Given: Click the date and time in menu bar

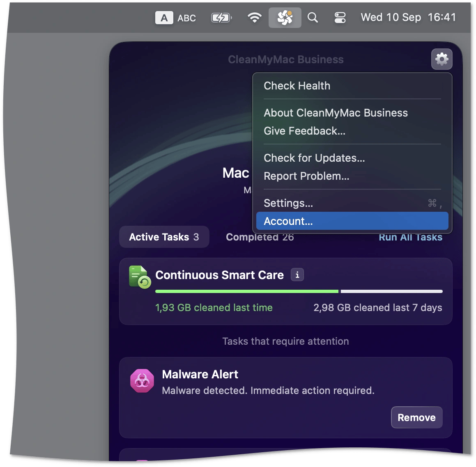Looking at the screenshot, I should tap(408, 17).
